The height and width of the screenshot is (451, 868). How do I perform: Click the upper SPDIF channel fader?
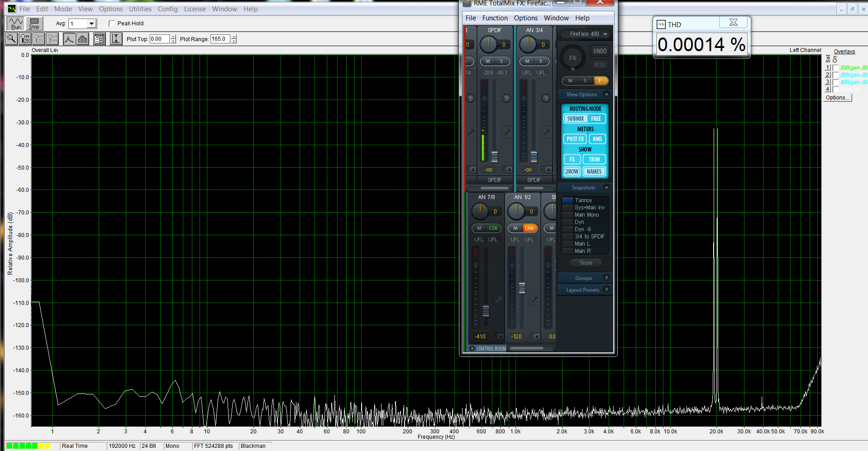495,157
